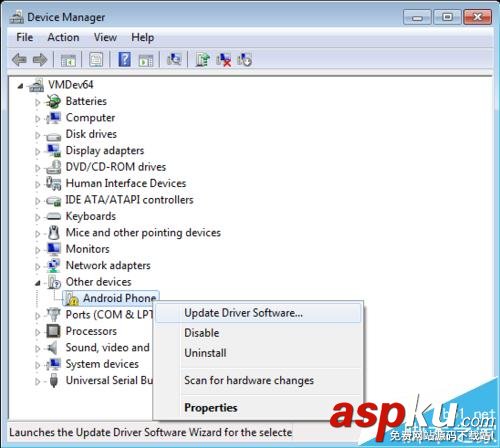The image size is (500, 448).
Task: Click the Update Driver Software toolbar icon
Action: pos(202,60)
